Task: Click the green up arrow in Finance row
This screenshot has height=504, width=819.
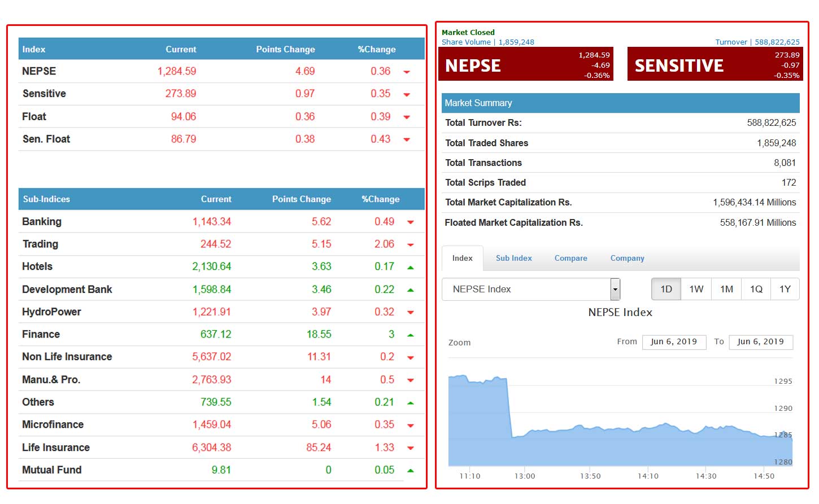Action: [x=411, y=335]
